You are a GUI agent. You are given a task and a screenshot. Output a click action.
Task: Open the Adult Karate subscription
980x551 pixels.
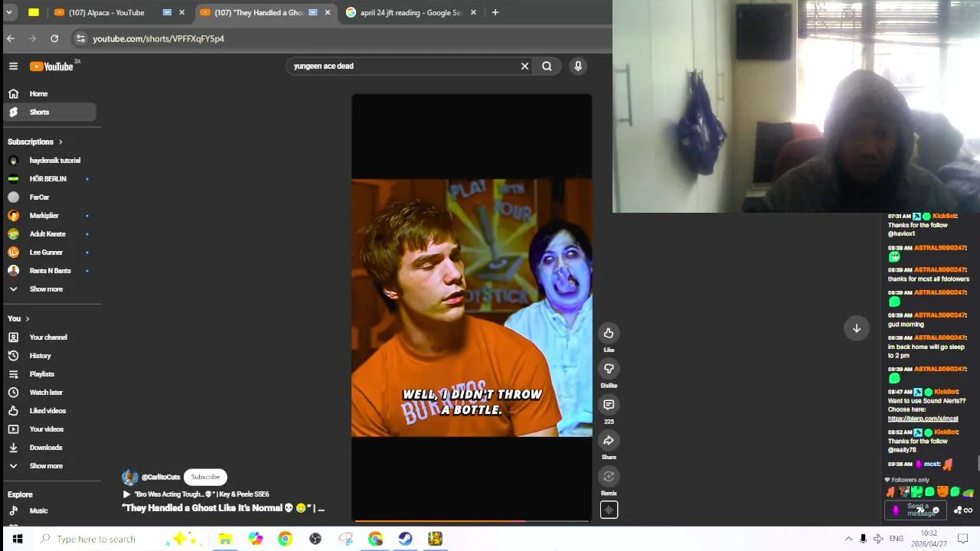(49, 234)
